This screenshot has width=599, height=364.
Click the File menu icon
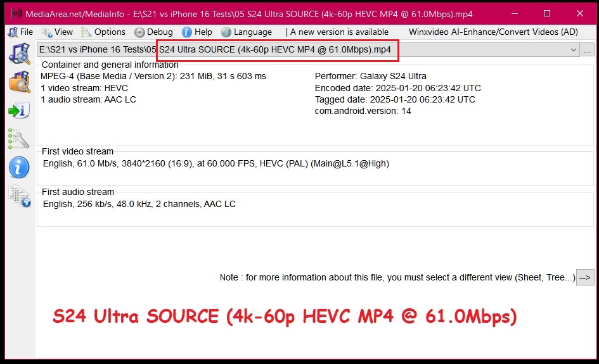click(13, 32)
